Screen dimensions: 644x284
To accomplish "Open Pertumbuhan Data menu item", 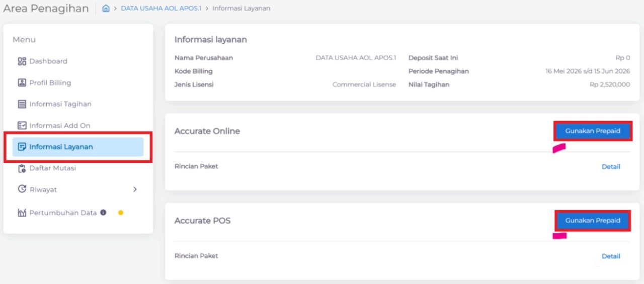I will click(63, 213).
